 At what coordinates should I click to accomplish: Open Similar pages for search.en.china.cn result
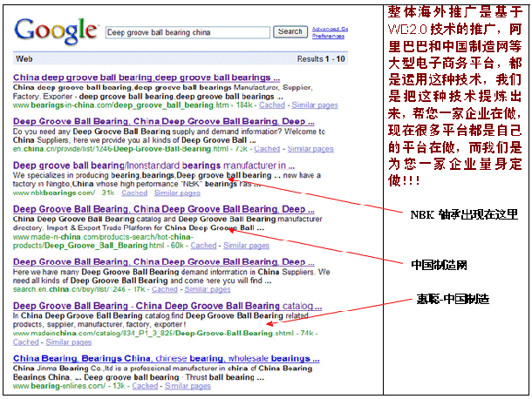(208, 289)
